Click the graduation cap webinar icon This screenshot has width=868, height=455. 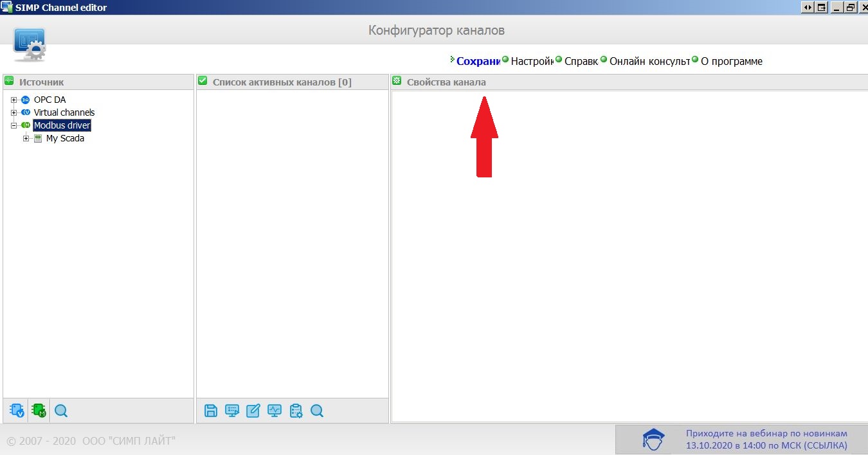(654, 440)
